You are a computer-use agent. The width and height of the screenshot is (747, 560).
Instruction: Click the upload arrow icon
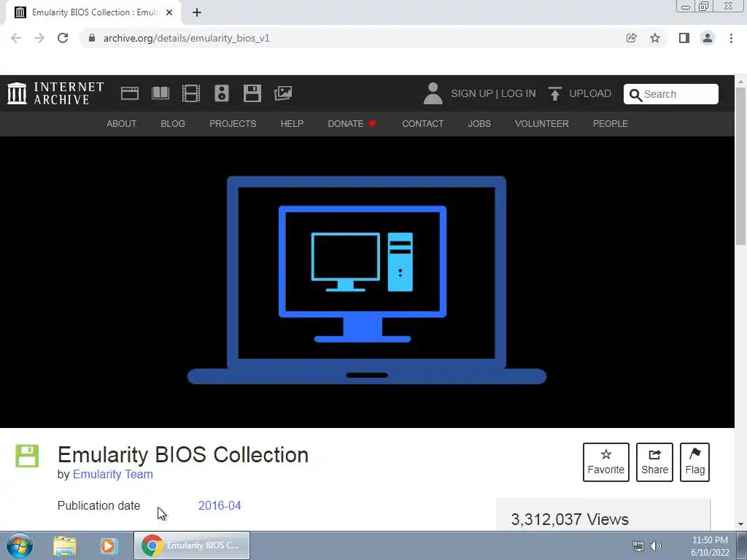click(554, 93)
